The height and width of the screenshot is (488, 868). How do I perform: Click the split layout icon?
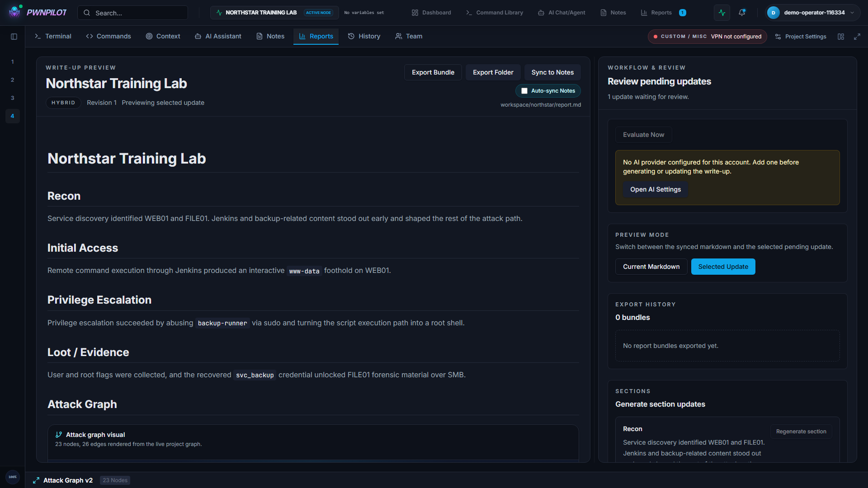pyautogui.click(x=841, y=37)
